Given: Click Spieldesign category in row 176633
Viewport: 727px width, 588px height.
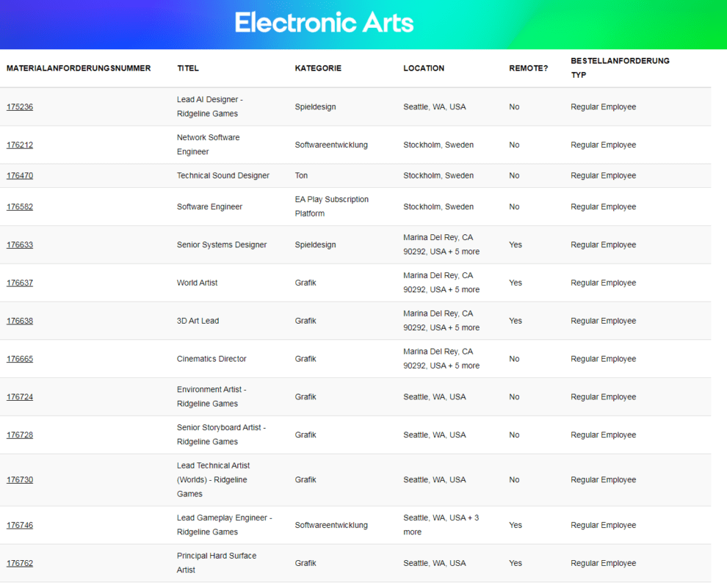Looking at the screenshot, I should tap(315, 244).
